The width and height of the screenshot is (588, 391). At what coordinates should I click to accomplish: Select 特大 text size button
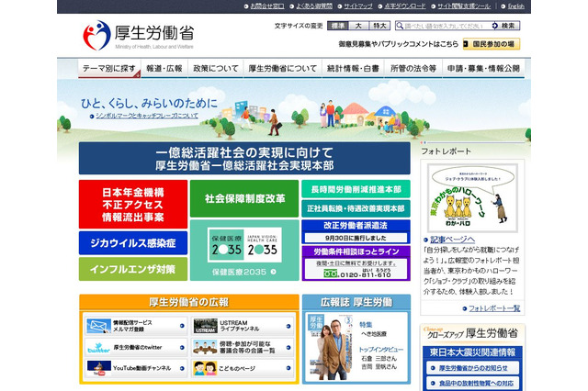click(x=379, y=26)
